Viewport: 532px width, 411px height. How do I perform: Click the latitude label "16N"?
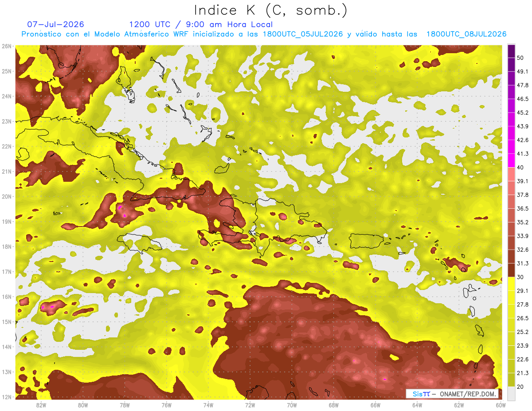(x=6, y=297)
